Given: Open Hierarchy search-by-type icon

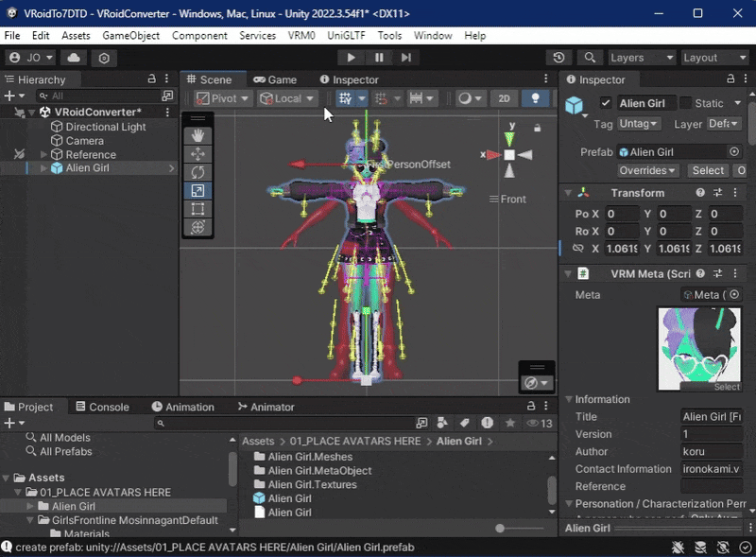Looking at the screenshot, I should pyautogui.click(x=167, y=96).
